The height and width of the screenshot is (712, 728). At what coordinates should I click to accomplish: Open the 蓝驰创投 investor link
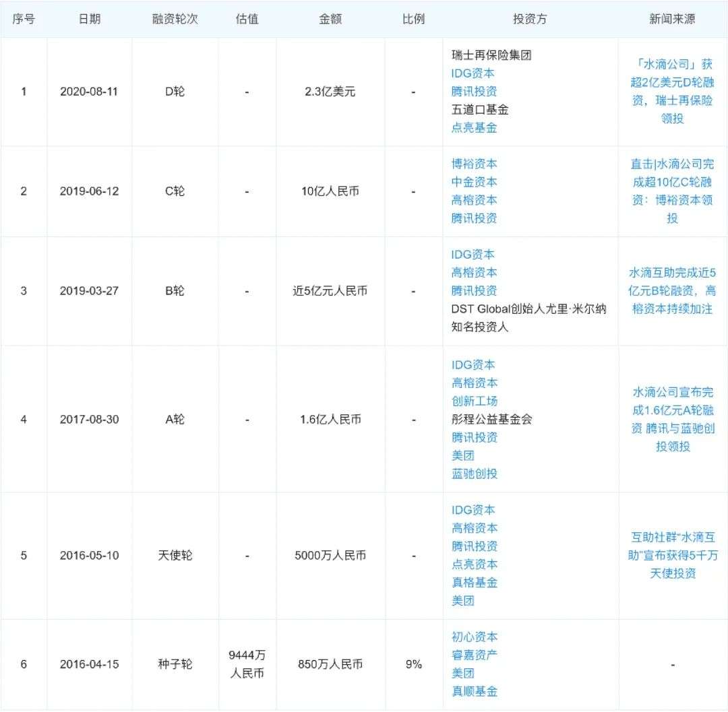click(474, 474)
